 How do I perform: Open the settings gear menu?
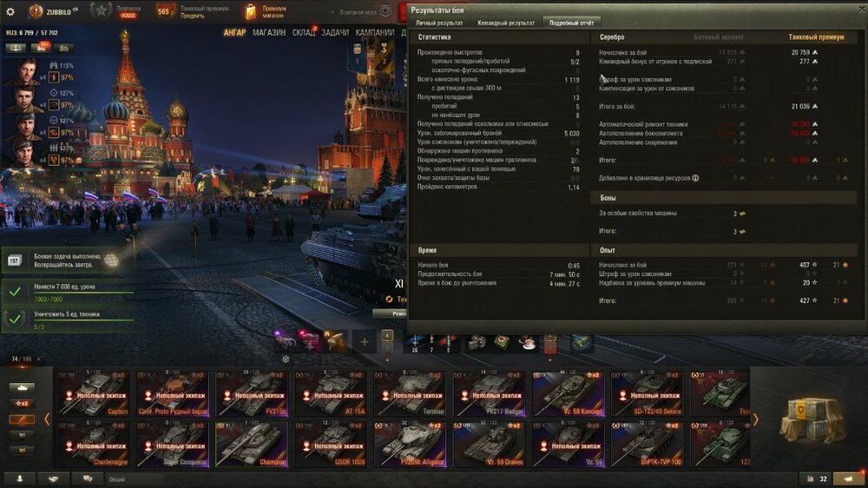click(x=10, y=11)
